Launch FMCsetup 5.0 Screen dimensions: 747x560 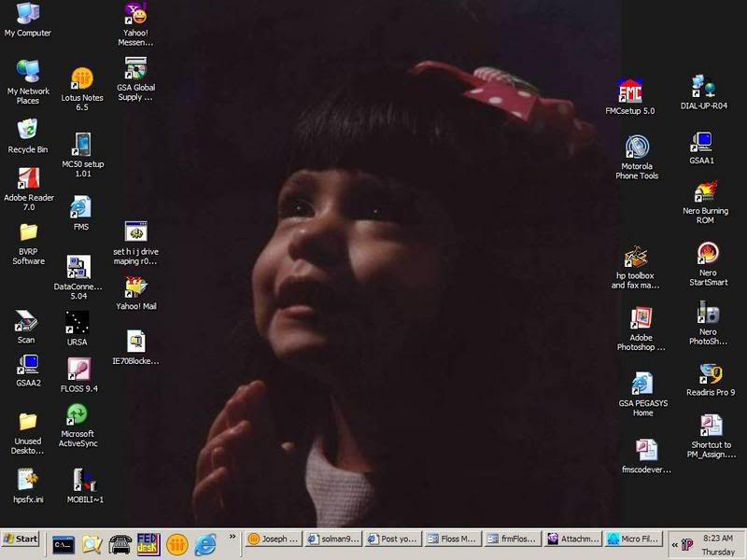click(x=633, y=91)
